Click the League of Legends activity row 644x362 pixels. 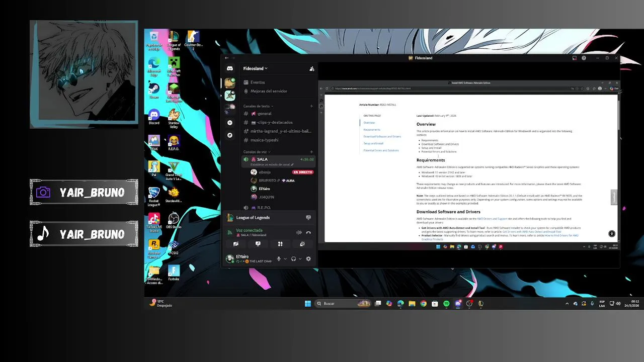(269, 218)
